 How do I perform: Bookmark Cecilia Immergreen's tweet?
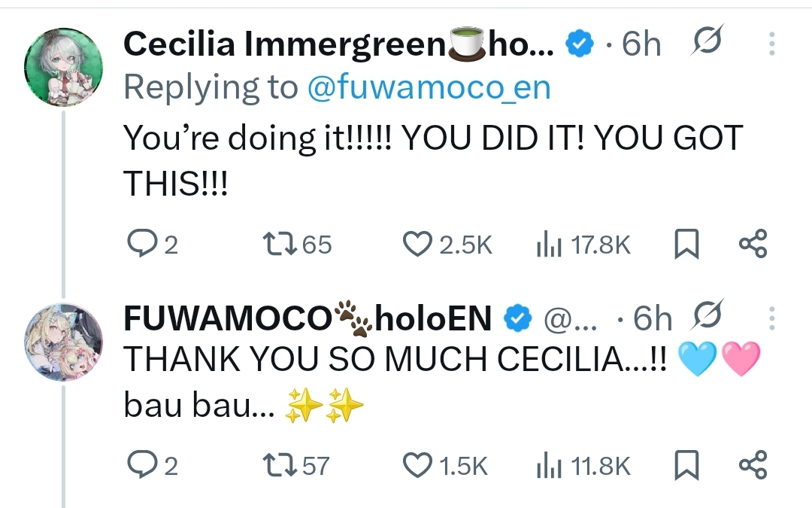685,245
